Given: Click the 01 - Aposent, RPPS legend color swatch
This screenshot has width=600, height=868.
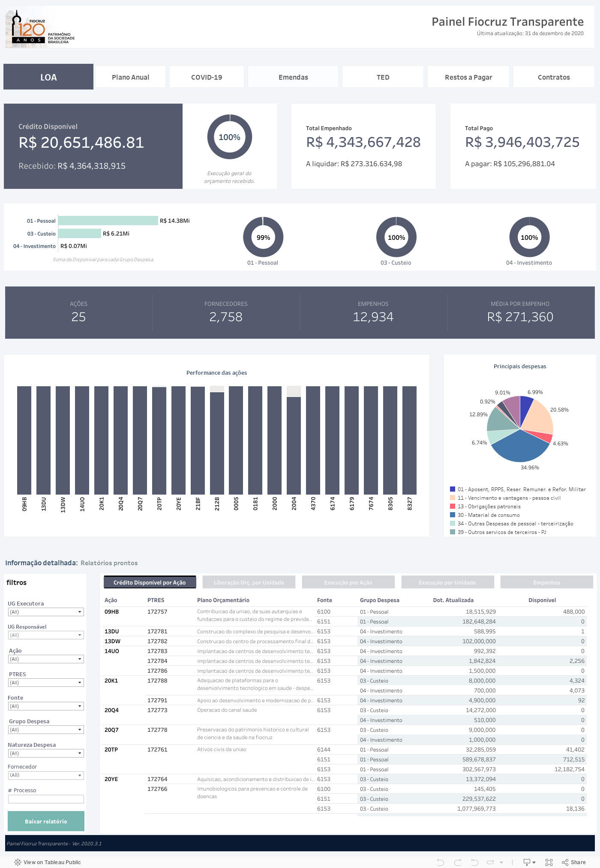Looking at the screenshot, I should pos(453,489).
